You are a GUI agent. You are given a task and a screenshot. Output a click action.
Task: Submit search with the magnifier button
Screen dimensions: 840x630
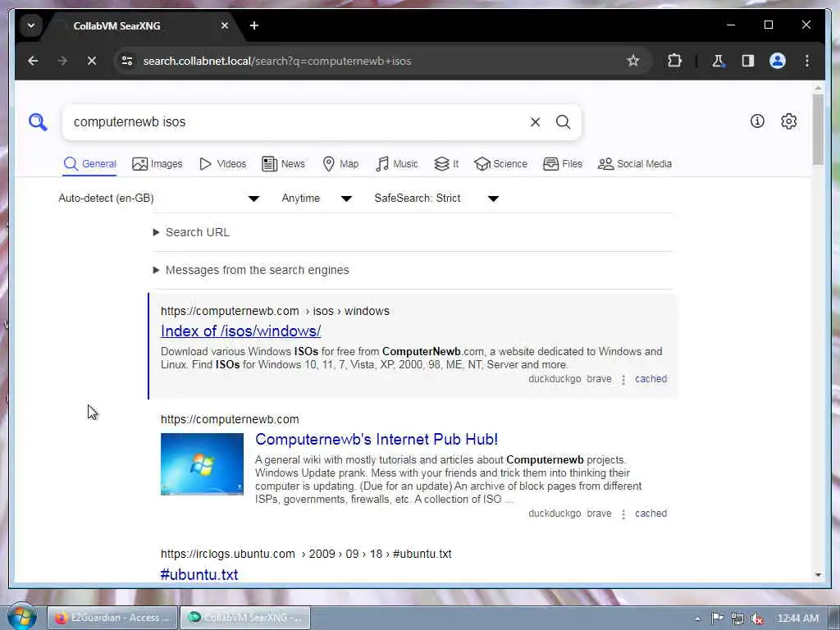point(563,122)
